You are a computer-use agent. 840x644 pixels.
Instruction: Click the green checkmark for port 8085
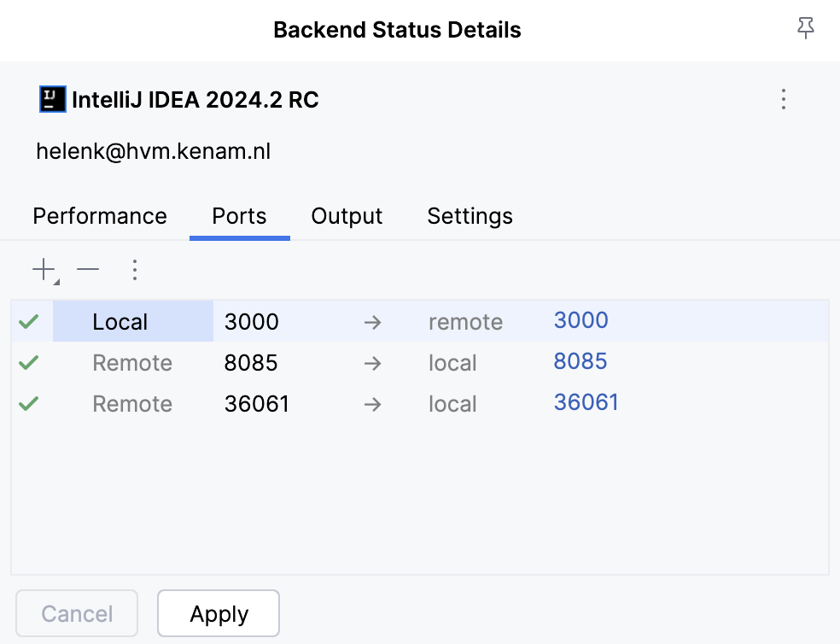tap(28, 362)
